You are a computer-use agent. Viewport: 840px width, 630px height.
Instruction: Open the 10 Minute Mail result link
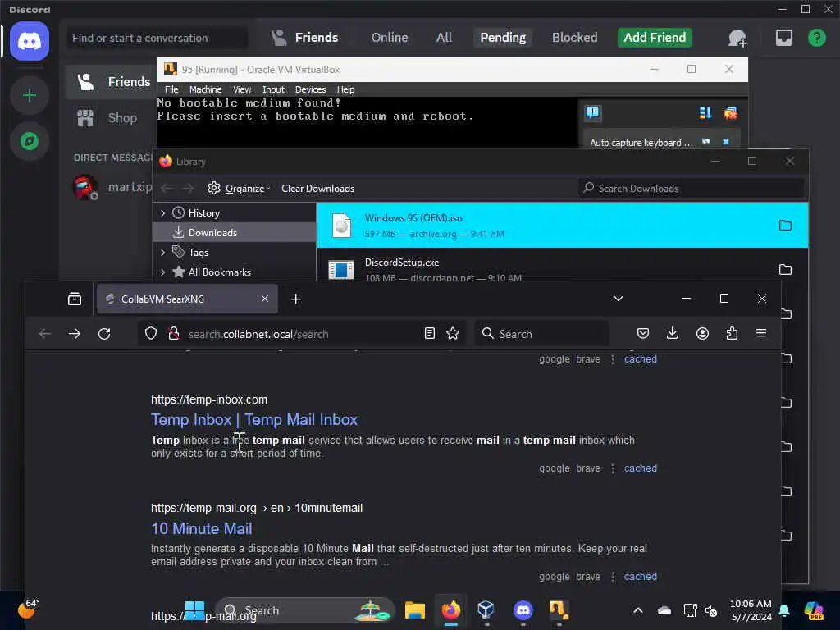202,529
